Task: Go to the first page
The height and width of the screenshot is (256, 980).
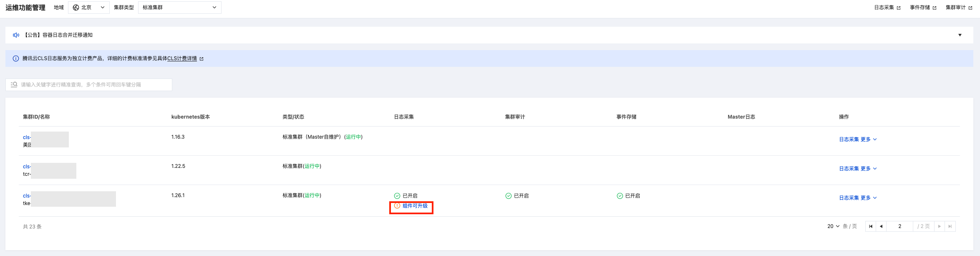Action: coord(870,226)
